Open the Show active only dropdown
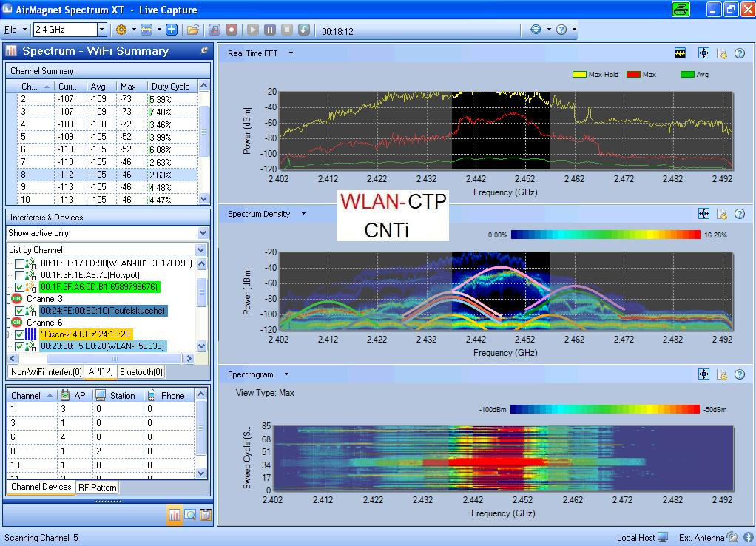The image size is (756, 546). pyautogui.click(x=203, y=233)
